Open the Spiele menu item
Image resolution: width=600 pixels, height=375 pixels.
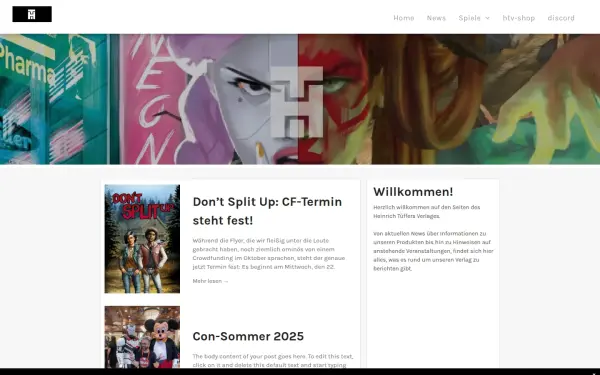(x=470, y=18)
